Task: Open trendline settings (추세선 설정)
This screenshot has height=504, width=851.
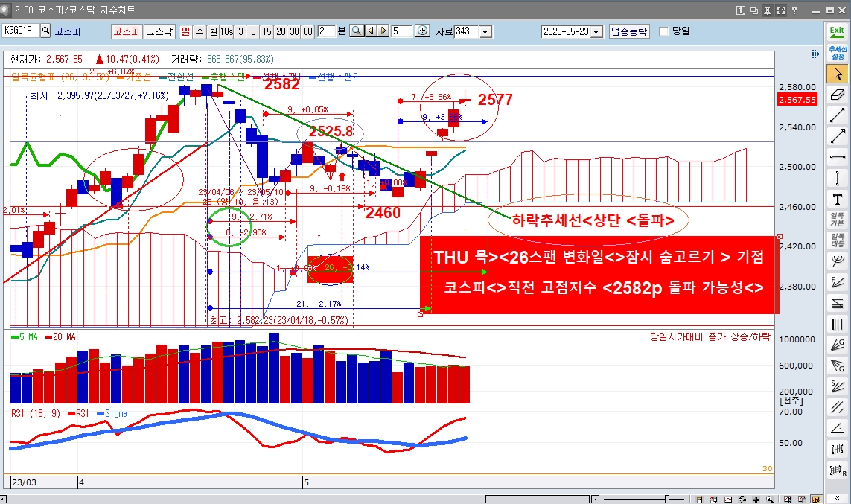Action: tap(837, 53)
